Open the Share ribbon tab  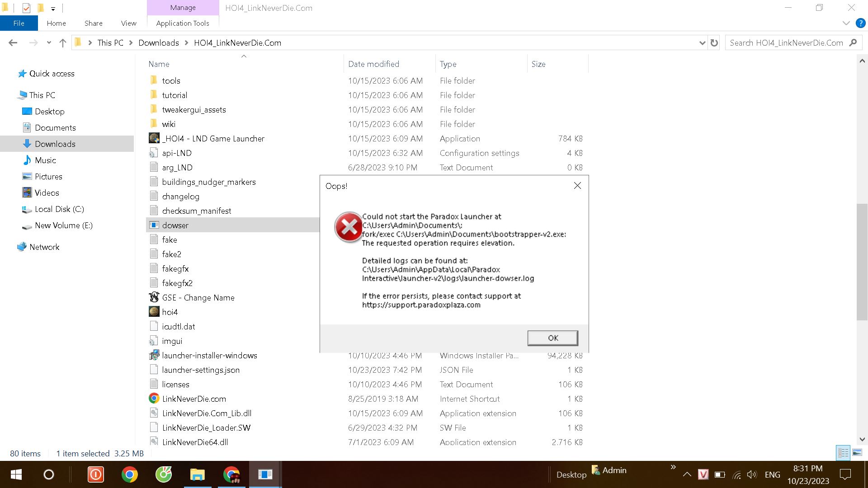pyautogui.click(x=93, y=23)
